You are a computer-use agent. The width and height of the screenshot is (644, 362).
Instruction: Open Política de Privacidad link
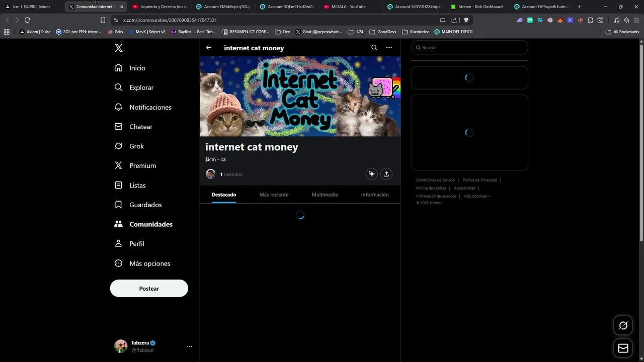coord(480,180)
